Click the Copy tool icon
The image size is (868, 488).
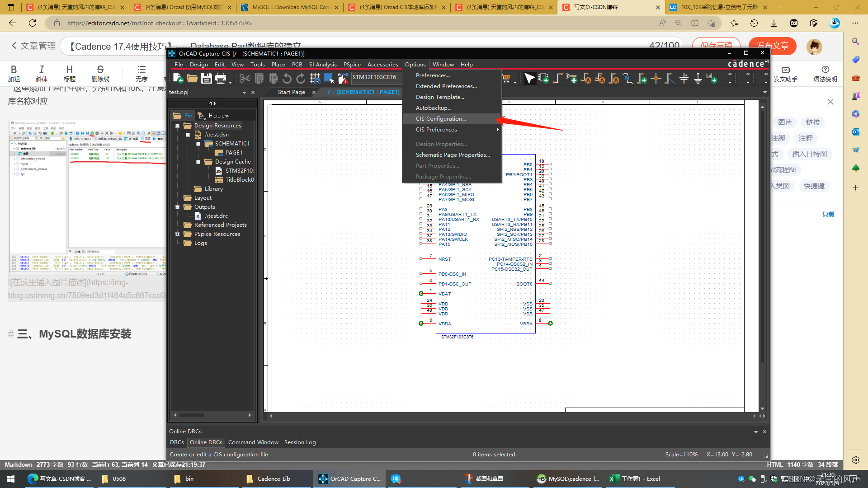[259, 78]
